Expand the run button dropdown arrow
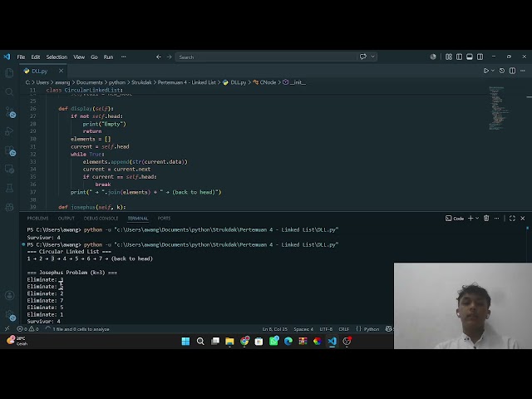This screenshot has width=532, height=399. click(x=493, y=71)
